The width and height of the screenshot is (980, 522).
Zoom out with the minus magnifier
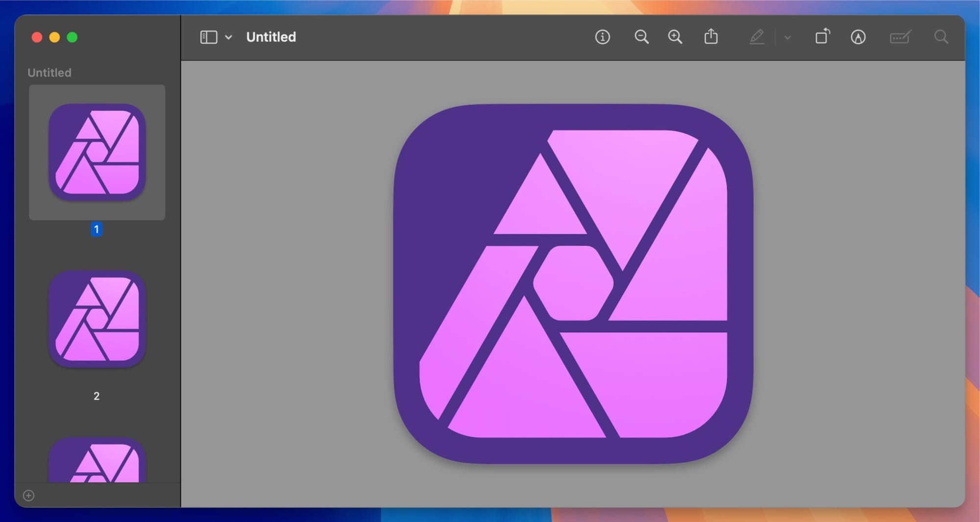641,37
